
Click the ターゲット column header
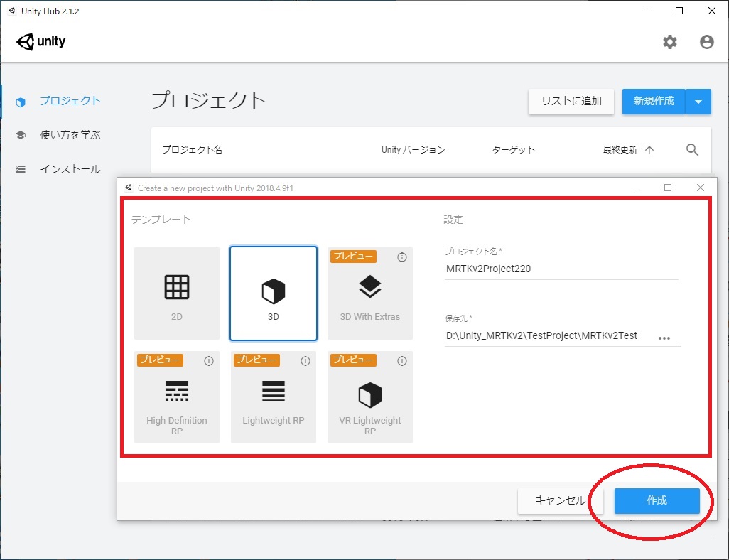click(x=513, y=150)
